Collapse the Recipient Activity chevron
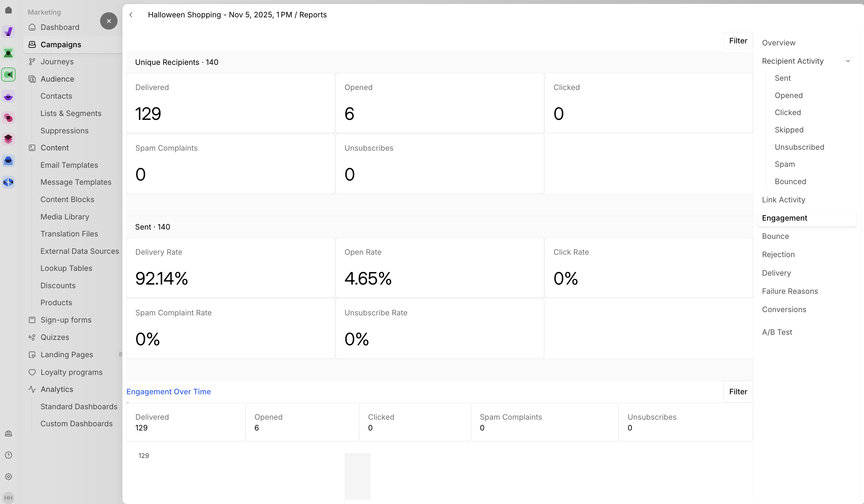864x504 pixels. coord(848,61)
